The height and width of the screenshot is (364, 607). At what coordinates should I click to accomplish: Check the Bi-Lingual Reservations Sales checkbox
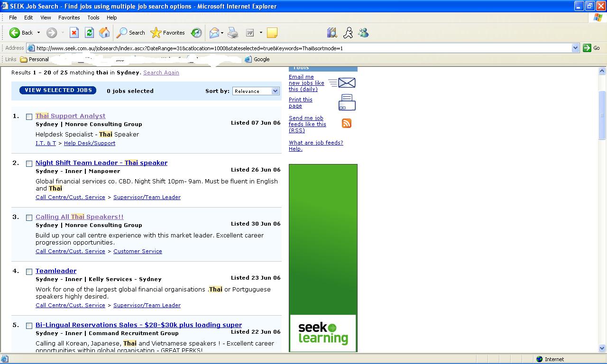pos(29,326)
